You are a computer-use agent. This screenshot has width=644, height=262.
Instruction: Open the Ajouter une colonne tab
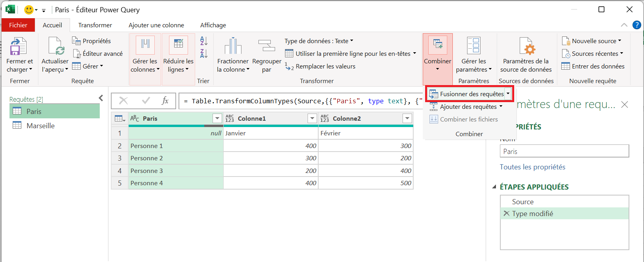(x=156, y=25)
